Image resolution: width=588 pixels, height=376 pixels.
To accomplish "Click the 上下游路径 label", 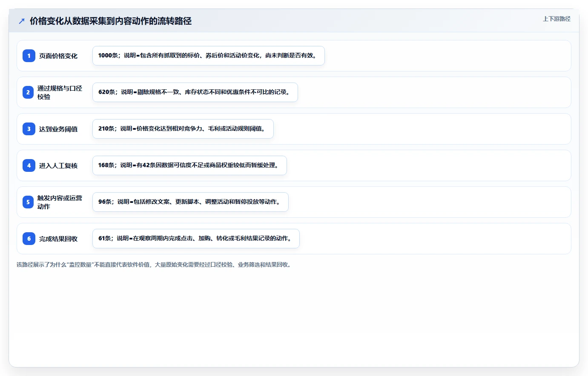I will [x=556, y=19].
